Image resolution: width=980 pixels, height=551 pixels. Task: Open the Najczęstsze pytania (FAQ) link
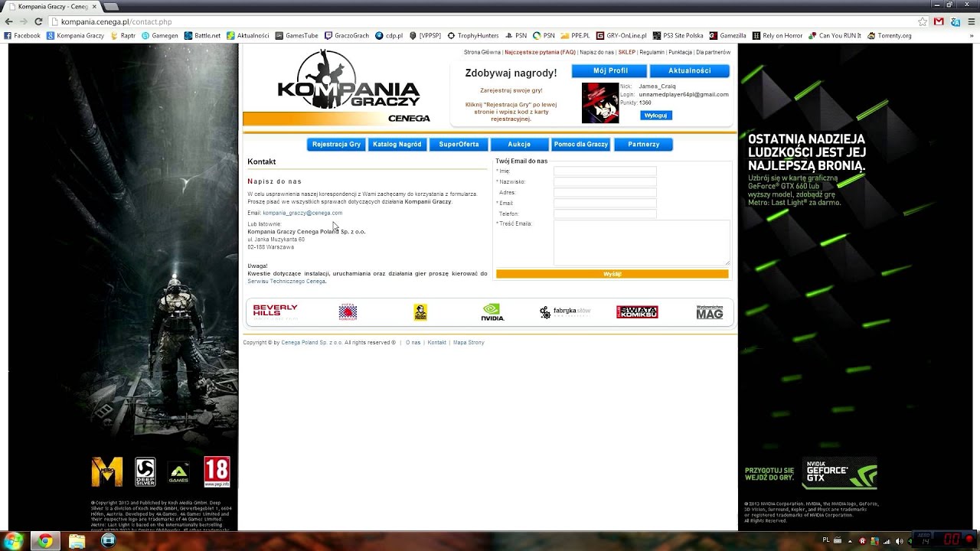click(540, 53)
